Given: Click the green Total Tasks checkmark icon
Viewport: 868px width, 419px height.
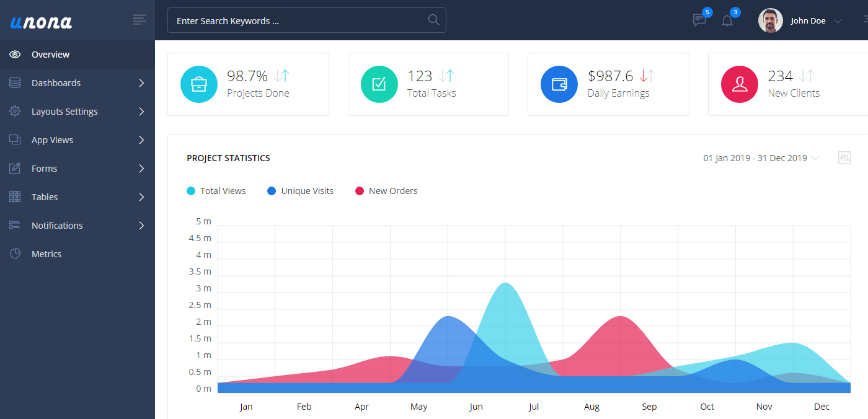Looking at the screenshot, I should (x=379, y=84).
